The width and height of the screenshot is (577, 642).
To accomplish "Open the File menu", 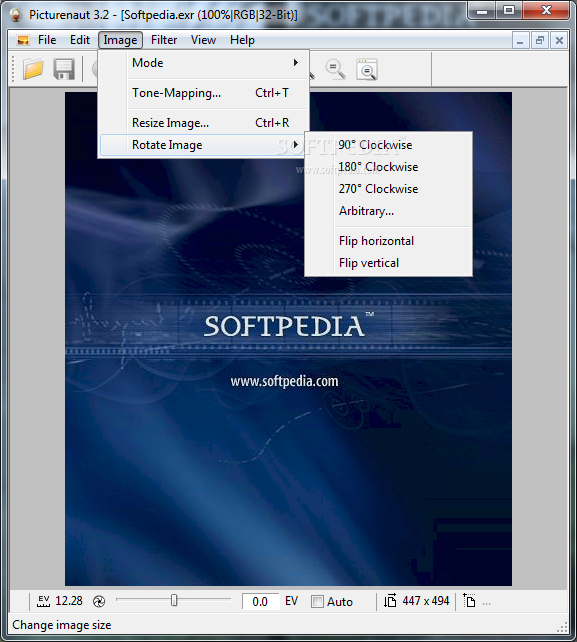I will pos(47,40).
